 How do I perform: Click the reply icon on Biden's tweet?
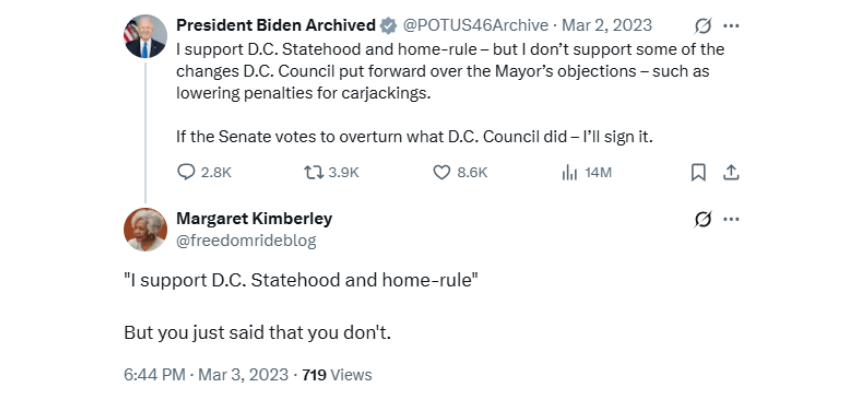click(186, 172)
